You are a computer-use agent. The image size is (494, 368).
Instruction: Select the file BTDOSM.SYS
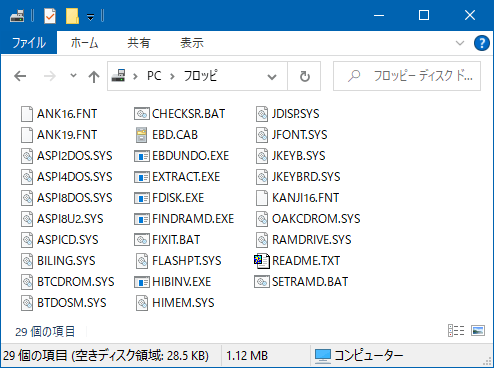[x=64, y=303]
